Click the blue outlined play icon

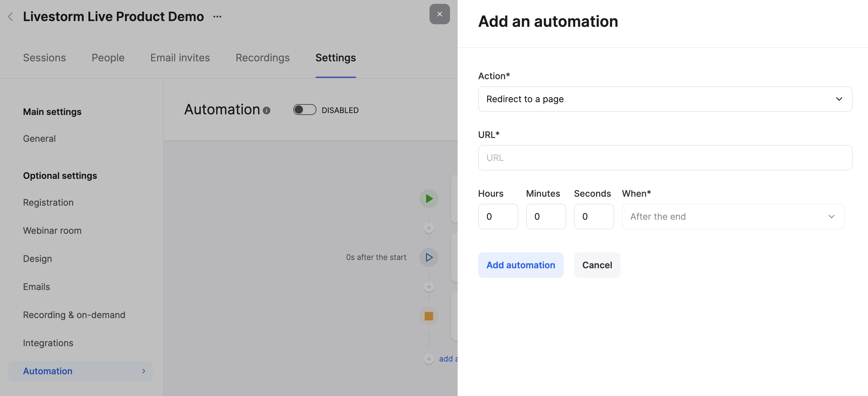click(429, 257)
